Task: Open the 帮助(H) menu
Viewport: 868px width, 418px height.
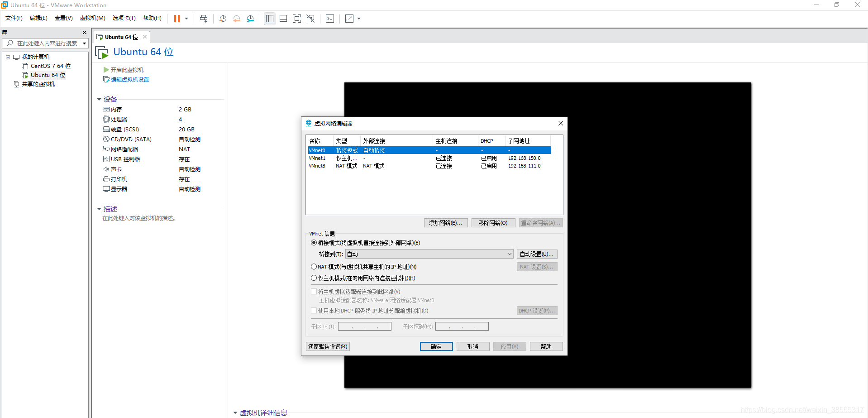Action: 152,18
